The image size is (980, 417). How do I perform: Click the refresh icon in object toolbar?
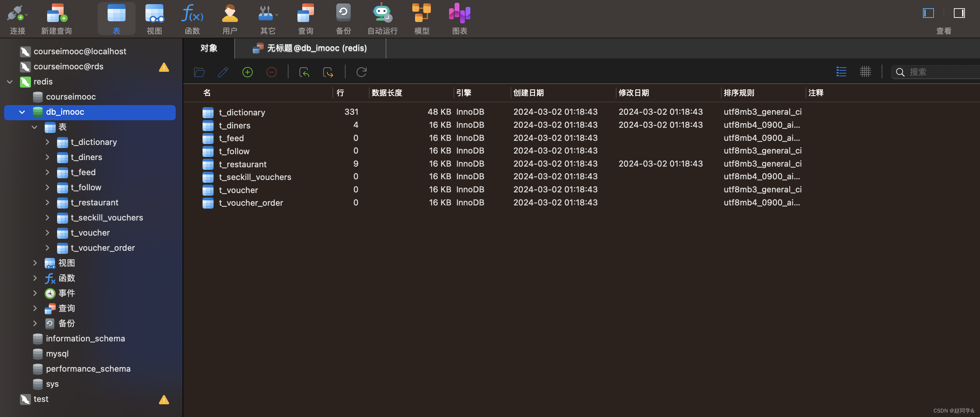tap(361, 72)
